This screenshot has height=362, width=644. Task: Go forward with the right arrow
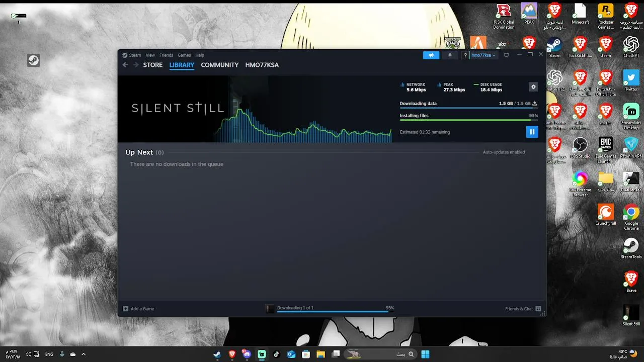[x=136, y=65]
